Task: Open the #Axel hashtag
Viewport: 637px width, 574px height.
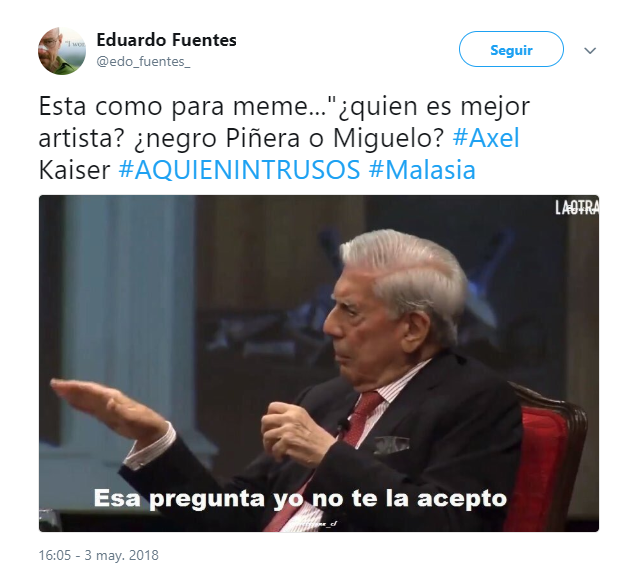Action: (x=486, y=138)
